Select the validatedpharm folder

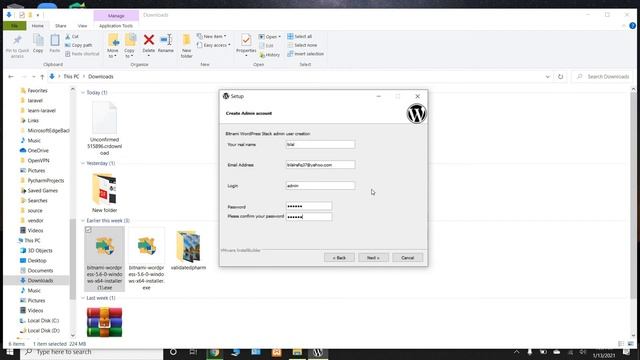pyautogui.click(x=188, y=250)
